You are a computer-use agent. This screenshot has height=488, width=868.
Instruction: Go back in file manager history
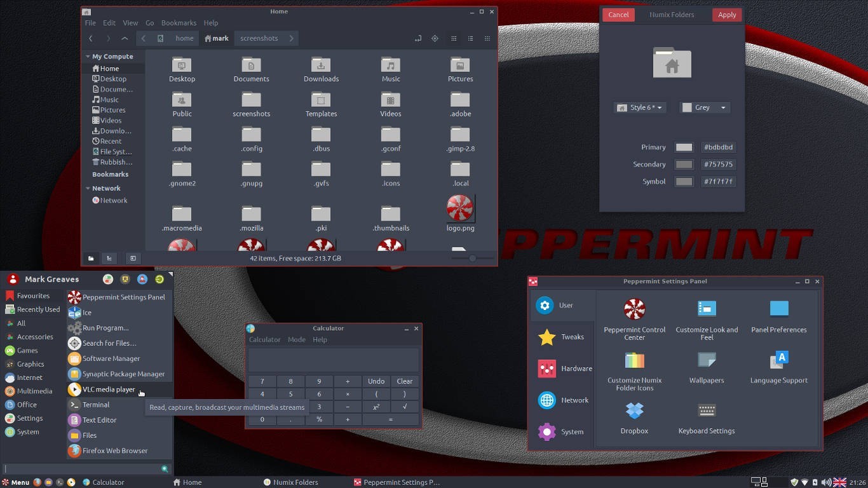pyautogui.click(x=91, y=38)
